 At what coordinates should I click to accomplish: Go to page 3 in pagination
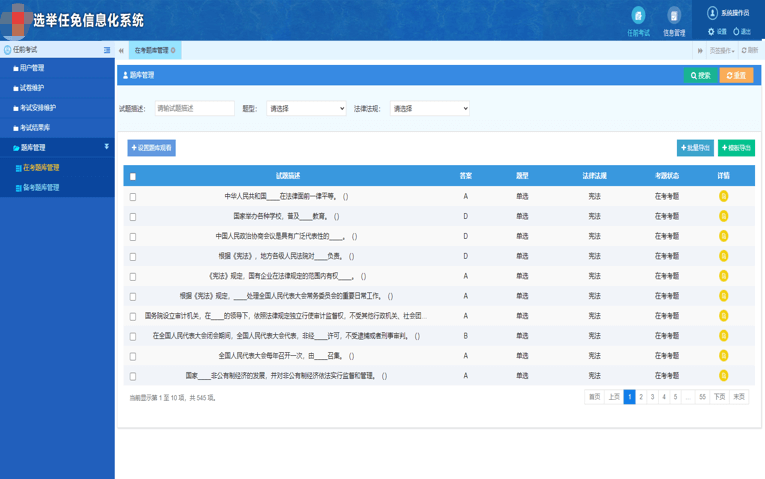(652, 397)
